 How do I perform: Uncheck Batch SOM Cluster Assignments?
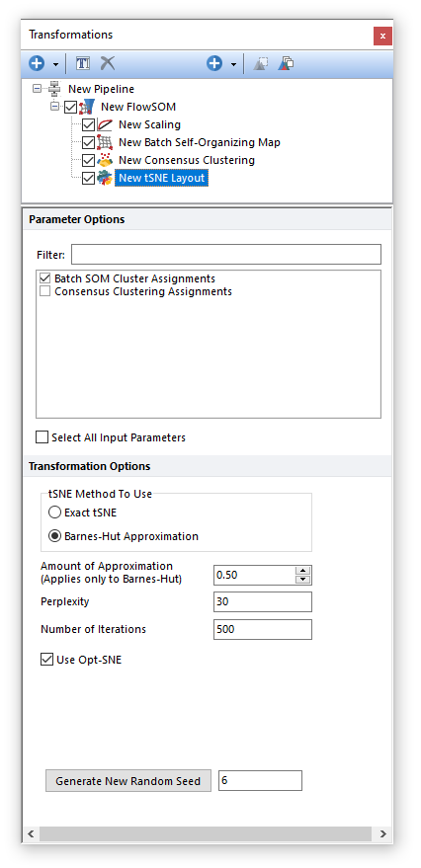click(x=45, y=278)
